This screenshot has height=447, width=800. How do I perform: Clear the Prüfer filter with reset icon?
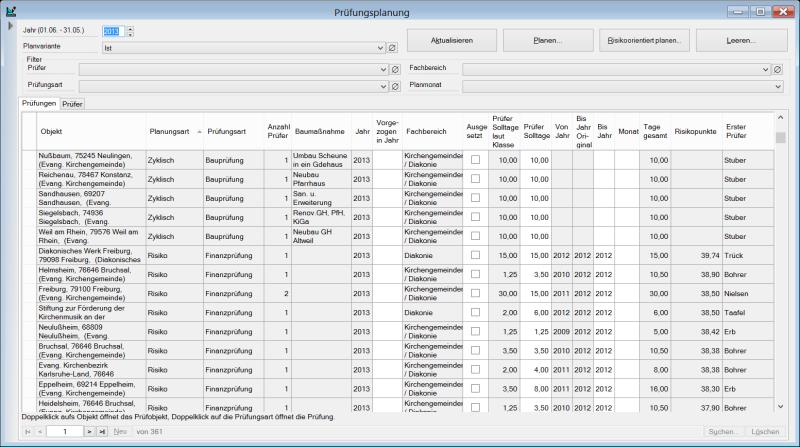395,69
